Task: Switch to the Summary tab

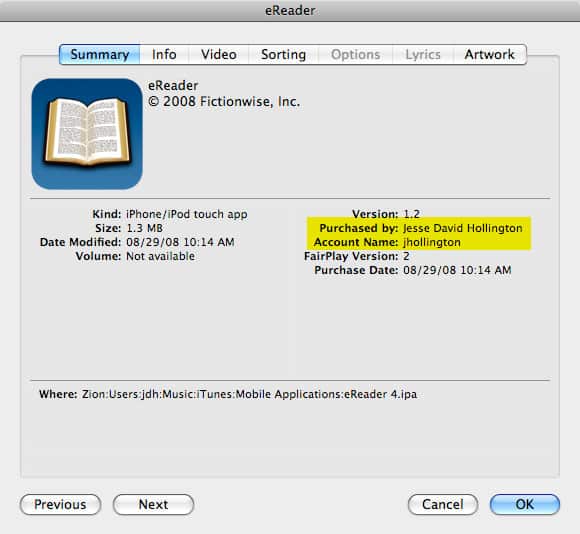Action: [x=100, y=54]
